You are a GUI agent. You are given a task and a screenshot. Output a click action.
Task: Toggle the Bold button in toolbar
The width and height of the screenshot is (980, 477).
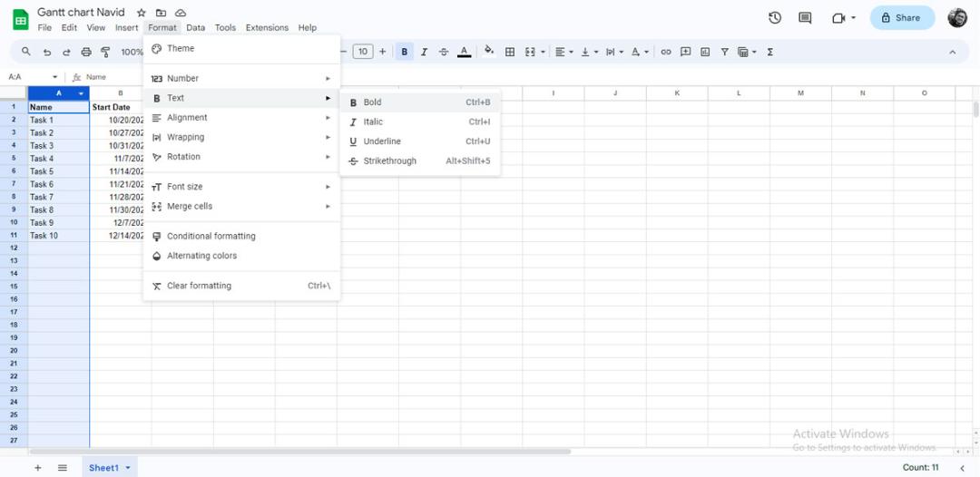405,52
